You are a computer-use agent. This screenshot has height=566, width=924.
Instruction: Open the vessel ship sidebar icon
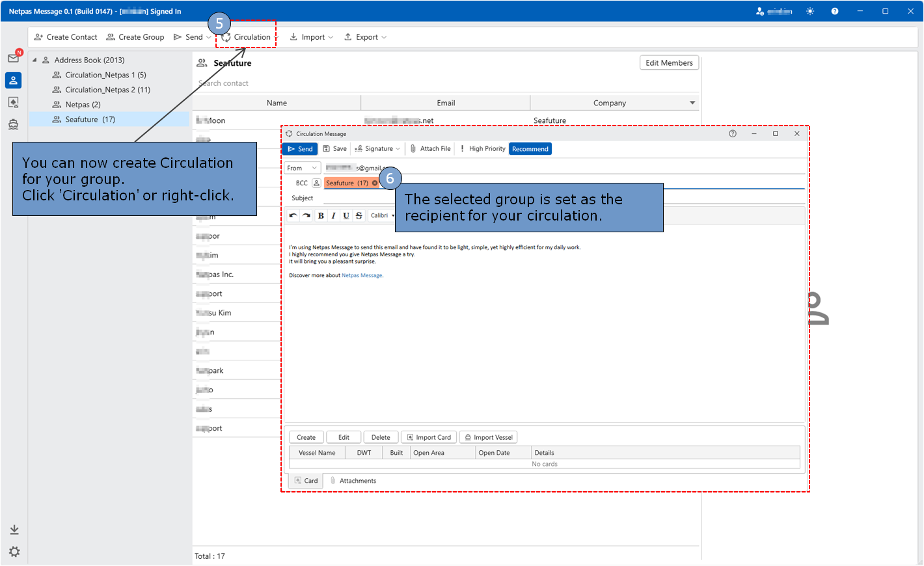point(13,124)
